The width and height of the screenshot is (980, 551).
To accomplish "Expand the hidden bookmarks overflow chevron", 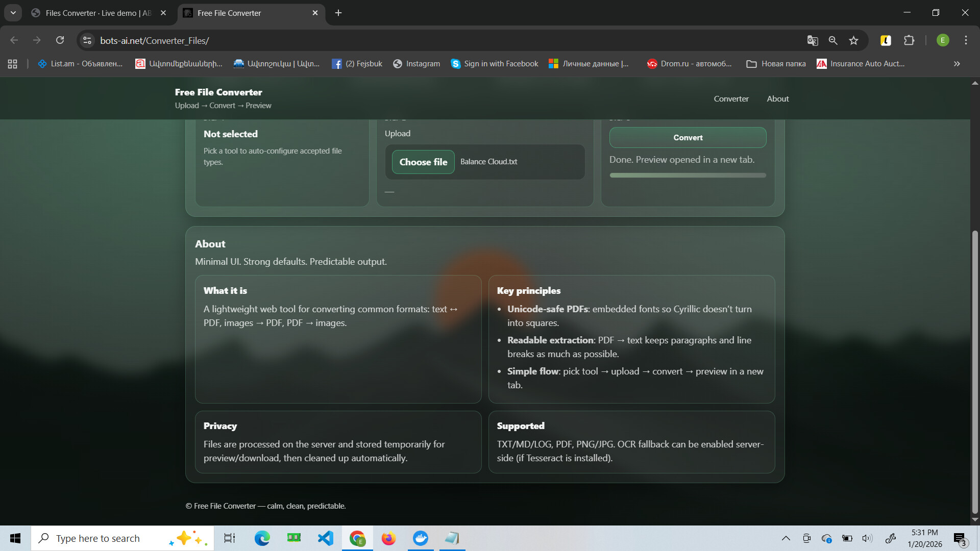I will [956, 63].
